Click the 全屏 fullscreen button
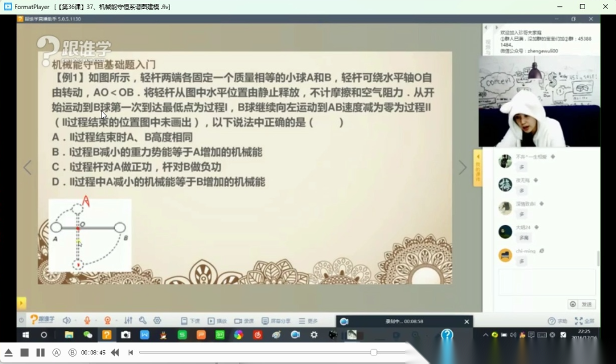Screen dimensions: 616x364 tap(585, 321)
